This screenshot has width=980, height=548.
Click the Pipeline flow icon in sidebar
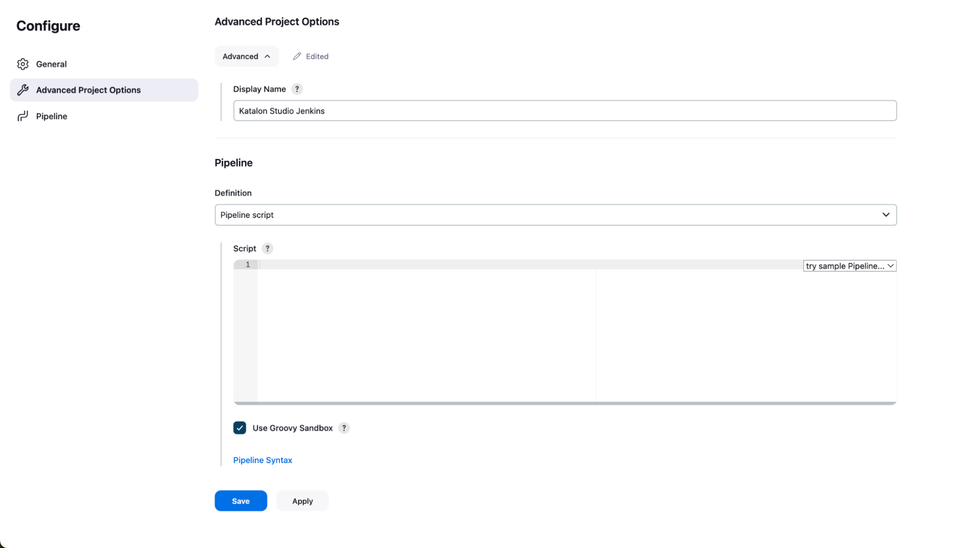(23, 116)
